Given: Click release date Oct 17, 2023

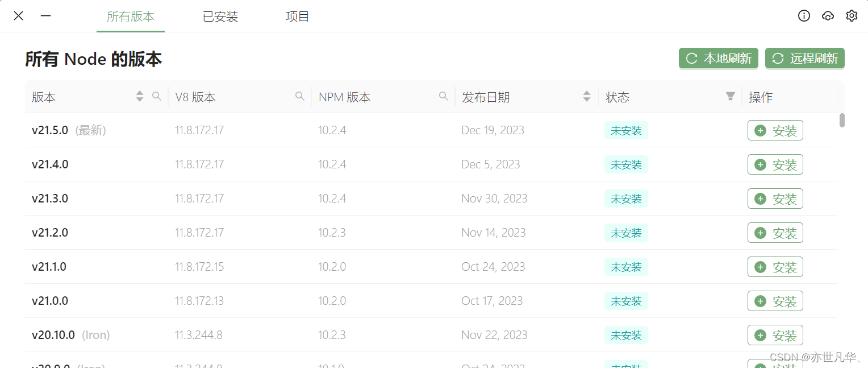Looking at the screenshot, I should [x=492, y=301].
